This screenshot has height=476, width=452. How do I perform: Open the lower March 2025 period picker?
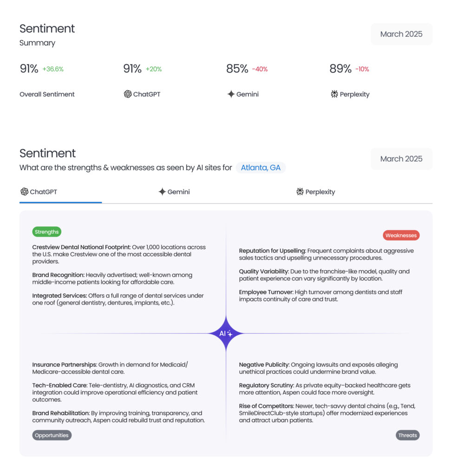401,159
